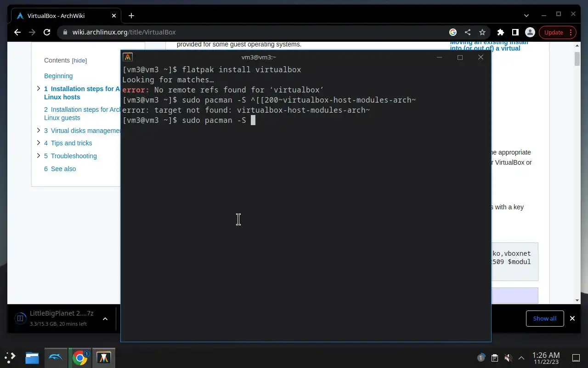
Task: Open the clipboard tray icon
Action: click(494, 357)
